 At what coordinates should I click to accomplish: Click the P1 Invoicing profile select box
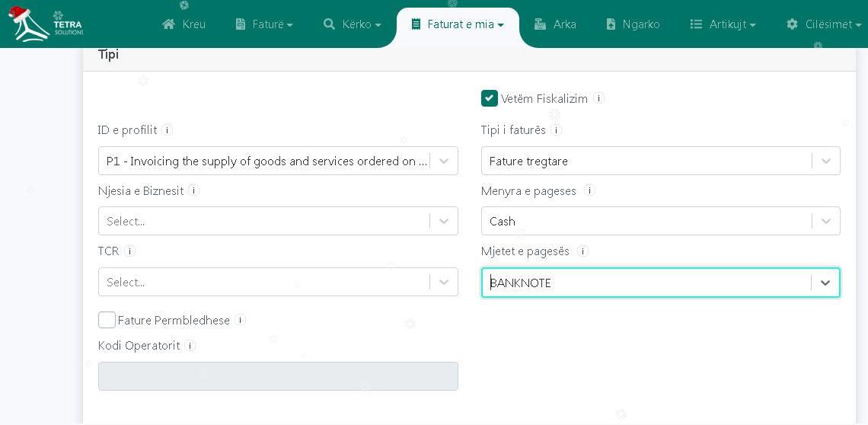tap(278, 161)
